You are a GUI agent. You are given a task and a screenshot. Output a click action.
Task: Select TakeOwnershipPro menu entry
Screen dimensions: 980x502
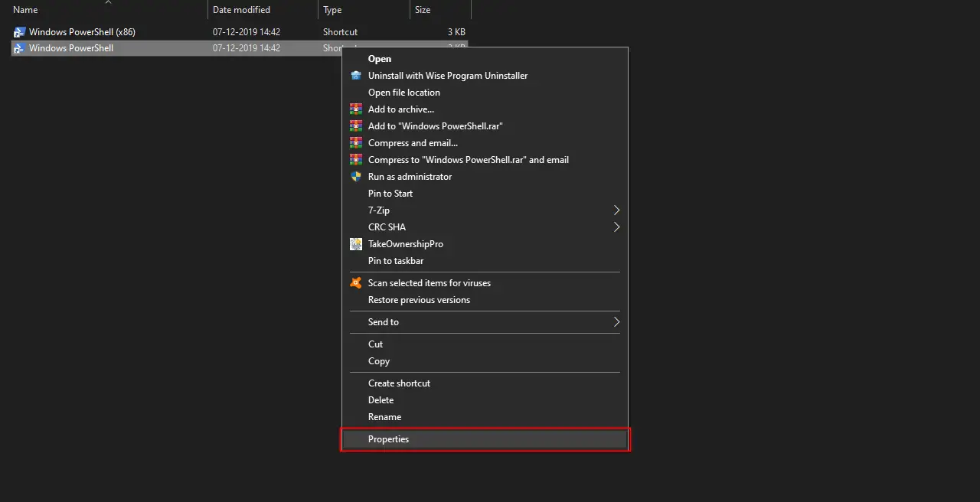click(485, 244)
